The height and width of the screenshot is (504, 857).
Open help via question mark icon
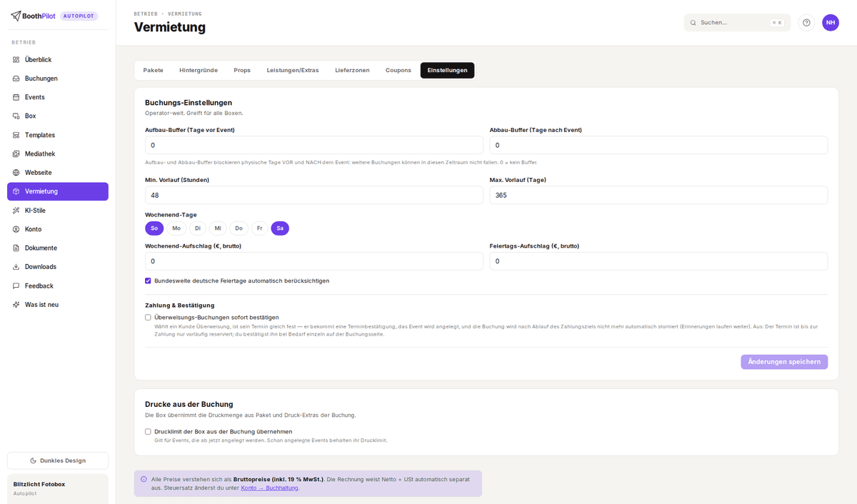pyautogui.click(x=806, y=23)
